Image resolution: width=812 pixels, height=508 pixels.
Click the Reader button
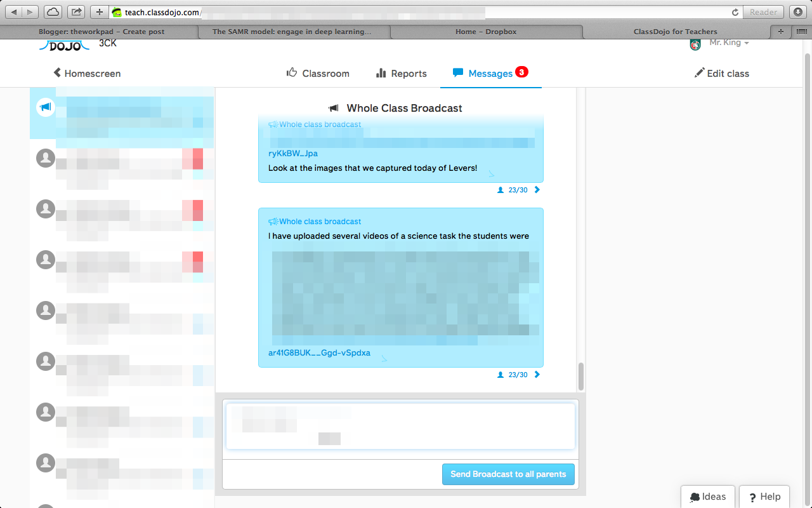[763, 12]
